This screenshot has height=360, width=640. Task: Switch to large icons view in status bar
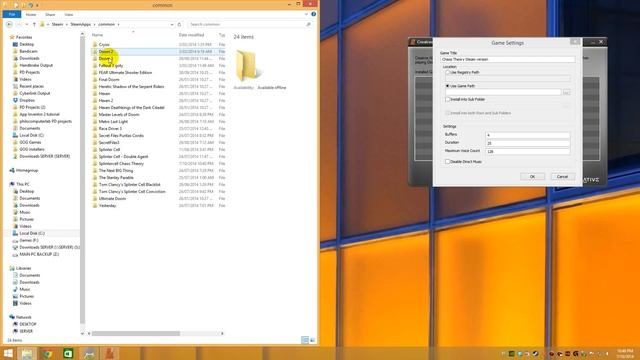(x=312, y=340)
